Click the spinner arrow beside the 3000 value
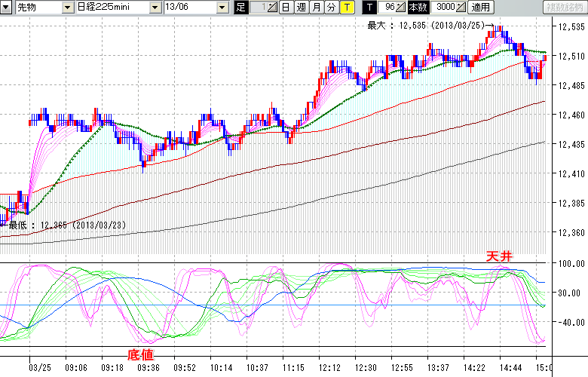 (x=460, y=8)
